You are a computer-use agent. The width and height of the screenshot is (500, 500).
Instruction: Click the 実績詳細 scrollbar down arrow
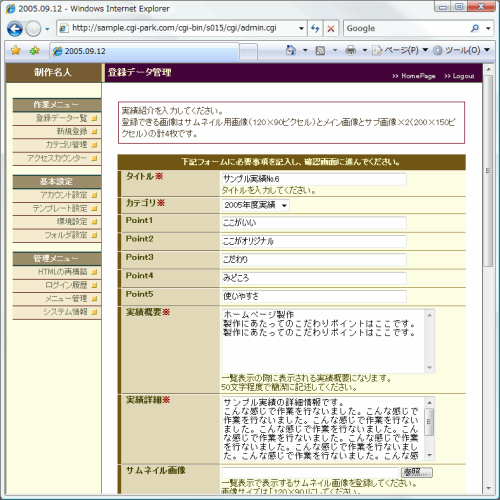click(x=429, y=455)
